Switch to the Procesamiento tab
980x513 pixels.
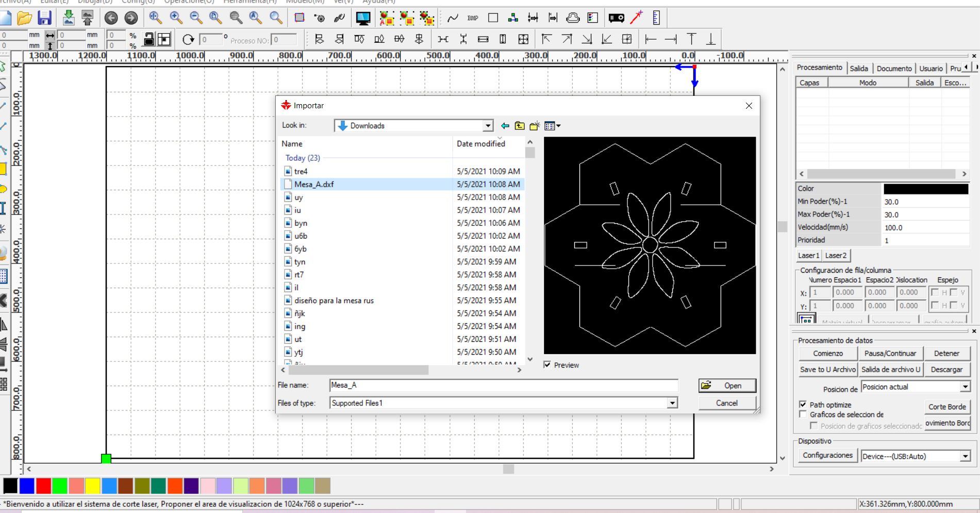[819, 68]
